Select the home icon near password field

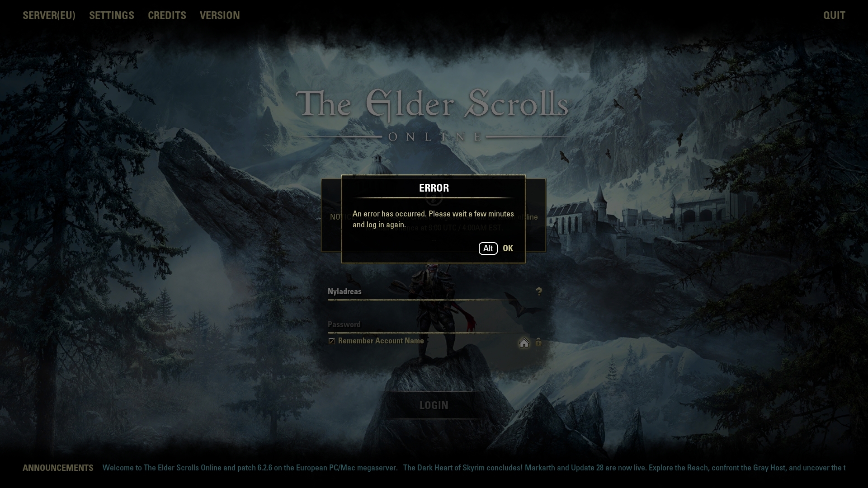pos(524,343)
